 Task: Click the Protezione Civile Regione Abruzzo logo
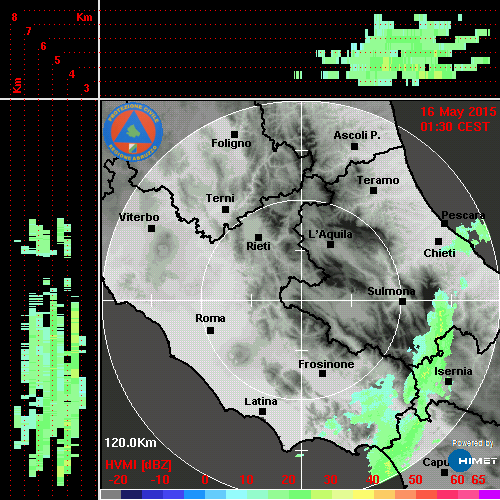[133, 132]
